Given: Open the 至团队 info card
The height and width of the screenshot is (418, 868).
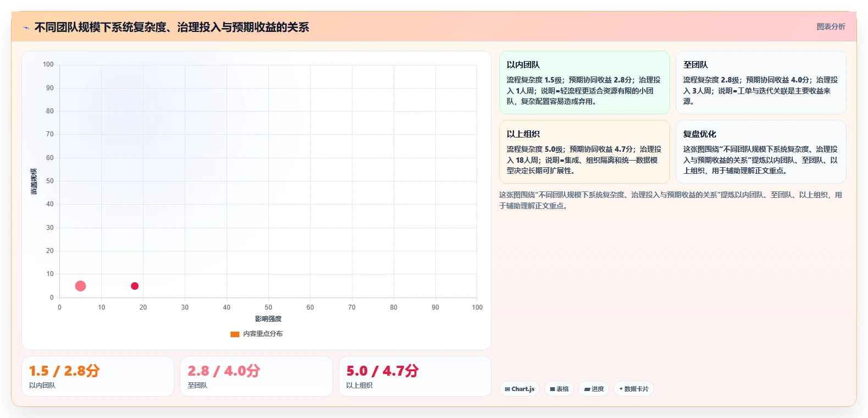Looking at the screenshot, I should [x=761, y=82].
